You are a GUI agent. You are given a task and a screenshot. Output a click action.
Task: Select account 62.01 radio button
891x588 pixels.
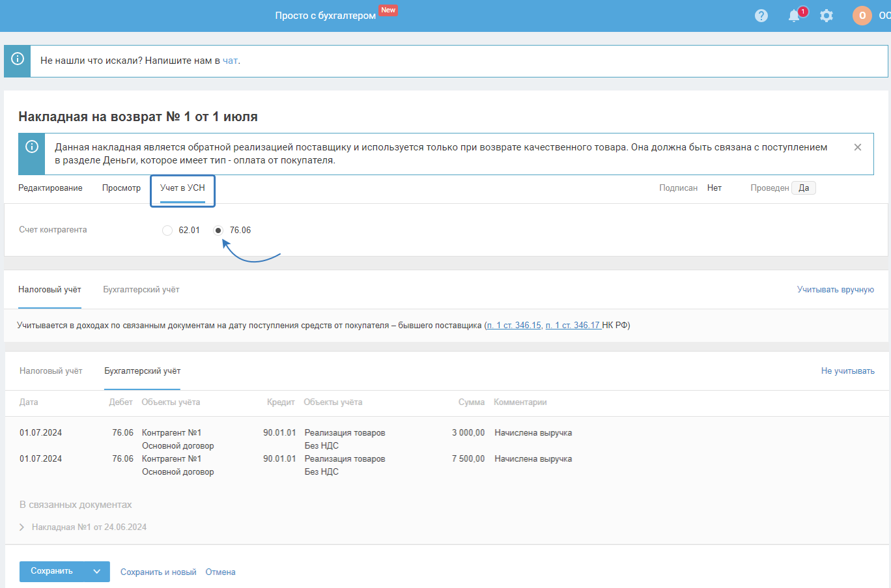[x=167, y=231]
